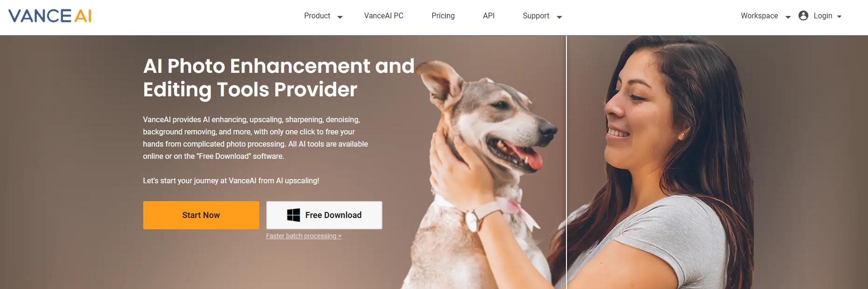Expand the Support dropdown arrow
The height and width of the screenshot is (289, 868).
click(559, 17)
